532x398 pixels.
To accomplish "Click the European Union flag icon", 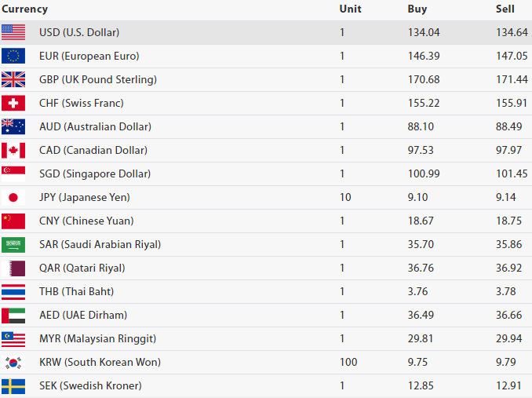I will click(13, 56).
